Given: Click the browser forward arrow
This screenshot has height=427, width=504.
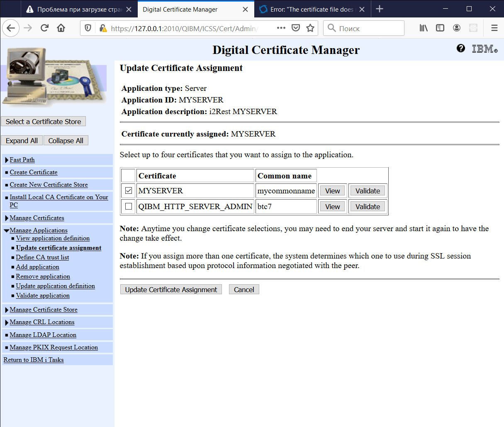Looking at the screenshot, I should (28, 28).
